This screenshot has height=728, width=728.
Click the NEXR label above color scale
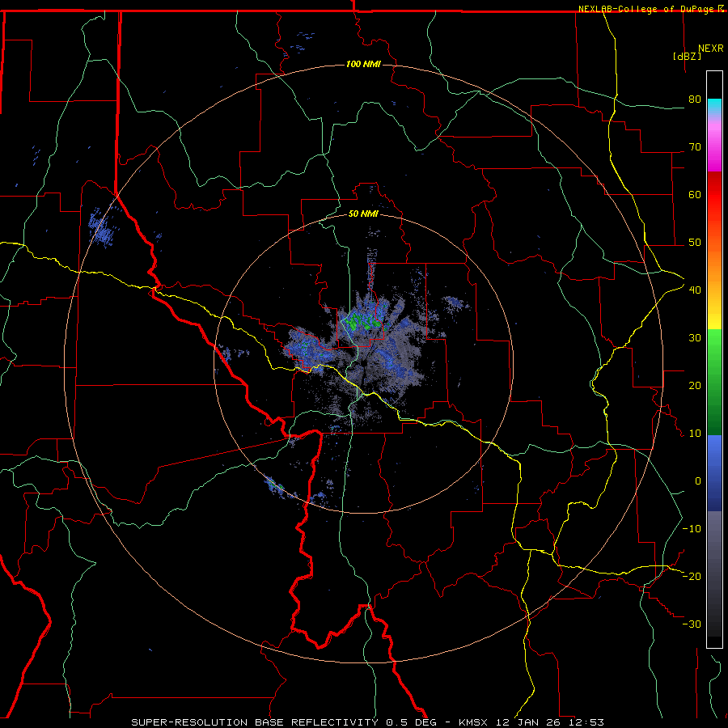point(711,49)
